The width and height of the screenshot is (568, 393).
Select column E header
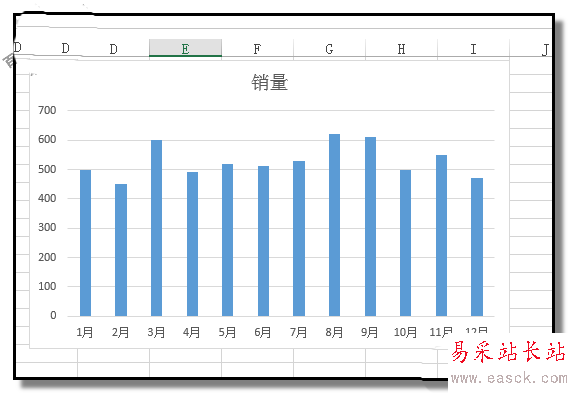point(185,48)
